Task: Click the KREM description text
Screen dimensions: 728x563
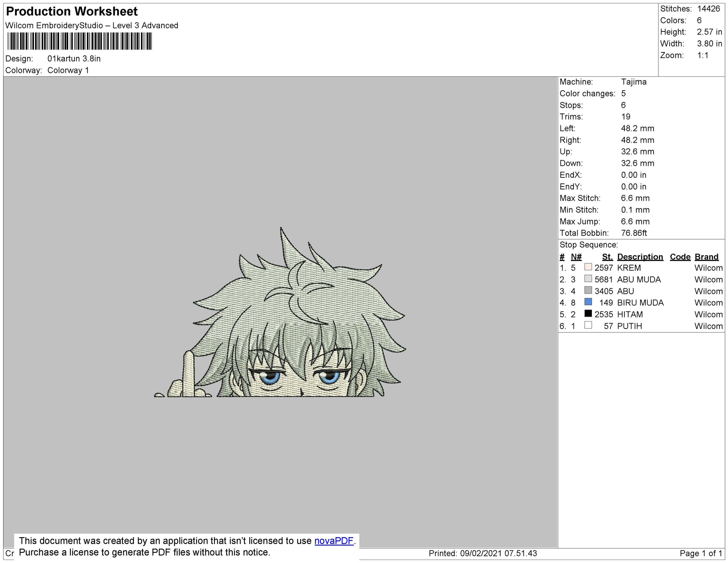Action: pyautogui.click(x=629, y=268)
